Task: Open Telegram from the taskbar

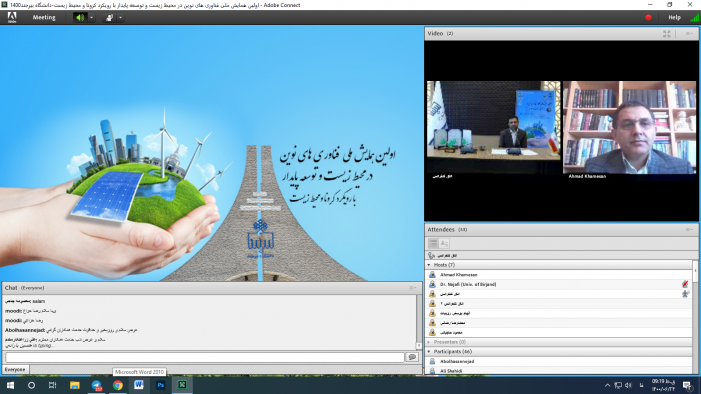Action: click(x=97, y=385)
